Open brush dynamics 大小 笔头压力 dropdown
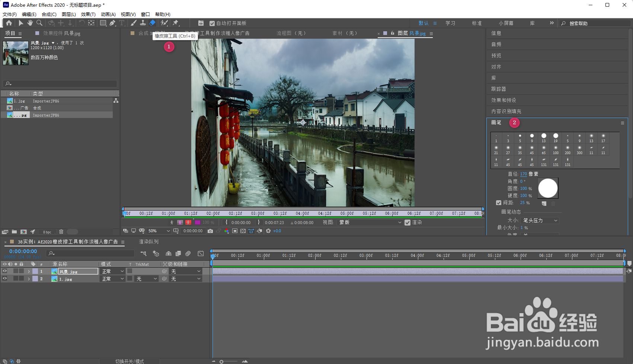Image resolution: width=633 pixels, height=364 pixels. [540, 221]
